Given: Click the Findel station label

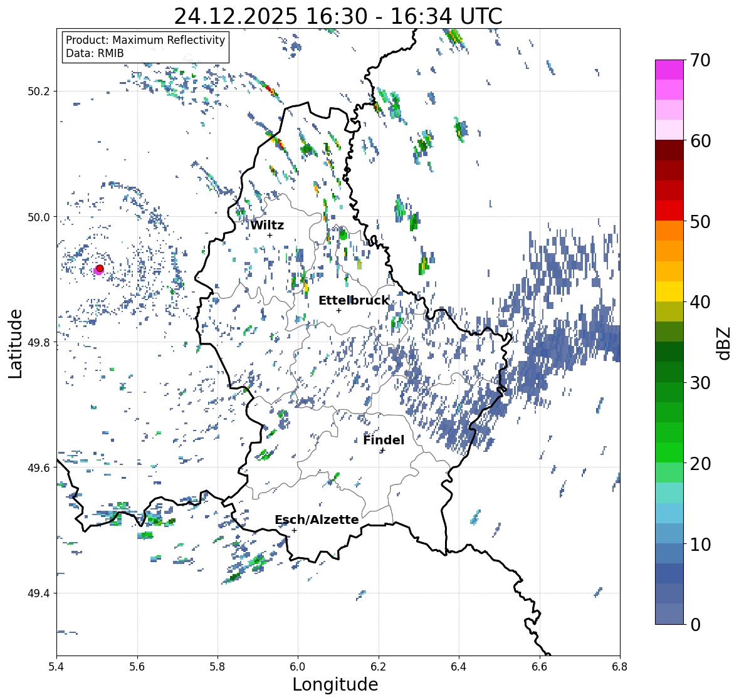Looking at the screenshot, I should (384, 440).
